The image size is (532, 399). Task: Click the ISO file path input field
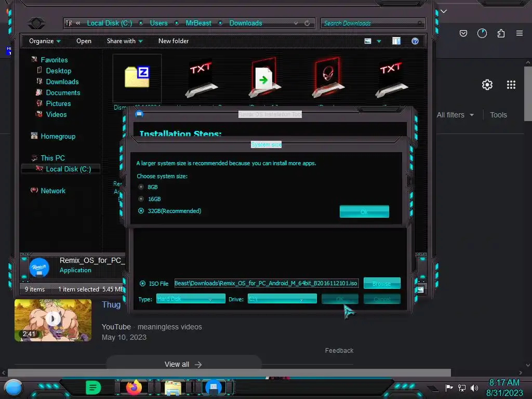coord(267,283)
